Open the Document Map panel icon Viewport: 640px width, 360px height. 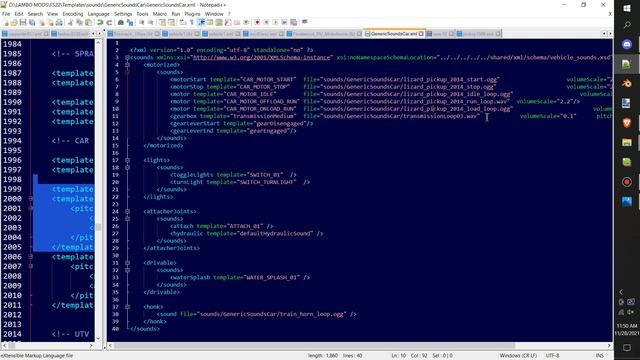[219, 22]
